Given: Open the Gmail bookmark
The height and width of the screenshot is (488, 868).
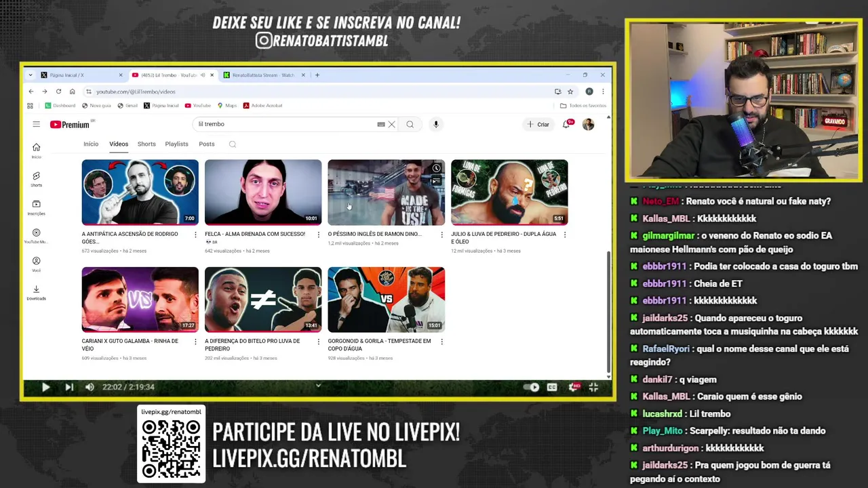Looking at the screenshot, I should (x=127, y=106).
